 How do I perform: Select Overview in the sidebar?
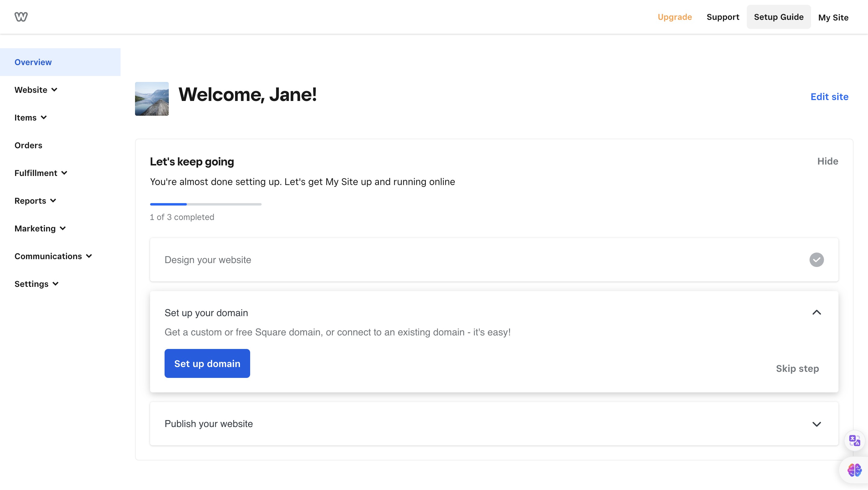[33, 62]
